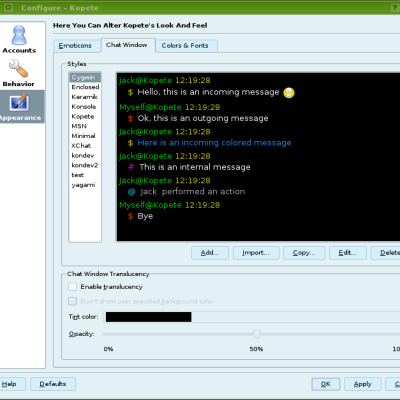The width and height of the screenshot is (400, 400).
Task: Select the Minimal style
Action: [85, 136]
